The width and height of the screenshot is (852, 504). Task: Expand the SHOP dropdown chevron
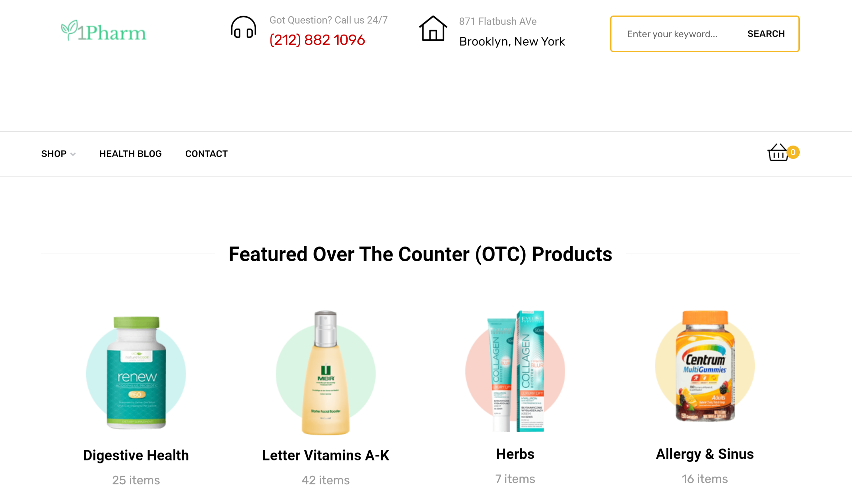[x=73, y=154]
